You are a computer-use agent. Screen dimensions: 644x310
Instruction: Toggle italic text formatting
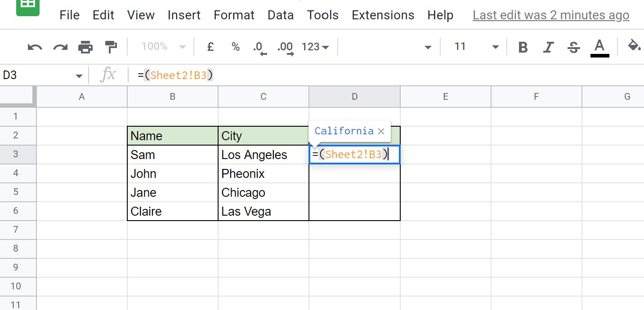coord(548,47)
